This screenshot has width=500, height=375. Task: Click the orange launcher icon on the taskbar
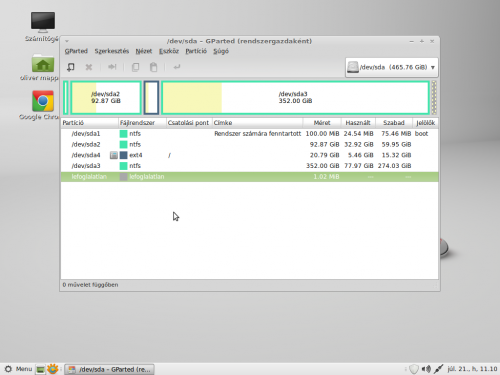click(x=53, y=369)
